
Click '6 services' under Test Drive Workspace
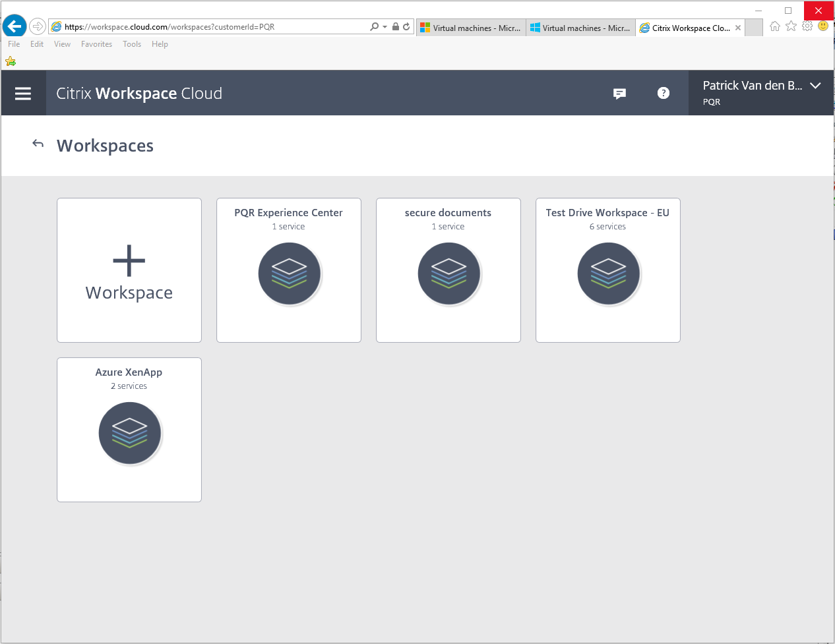click(608, 227)
